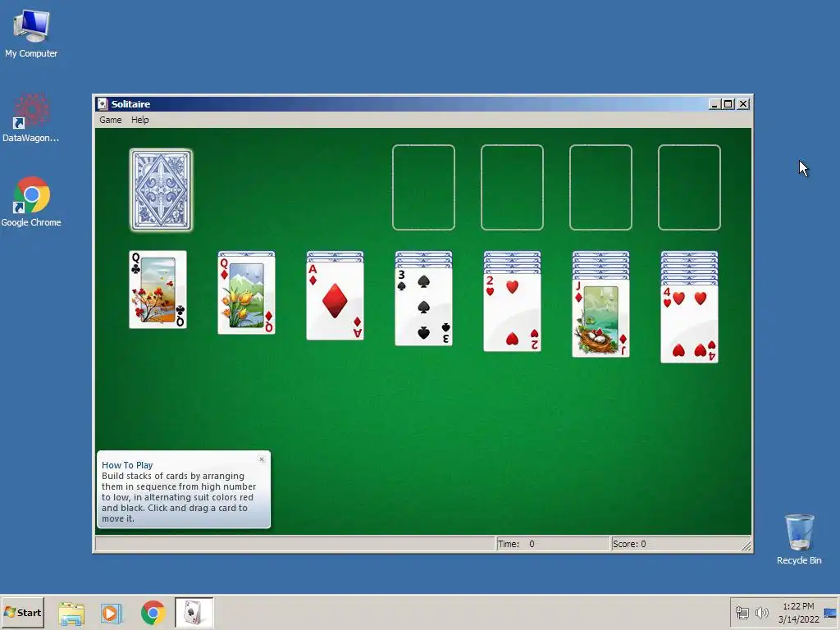Dismiss the How To Play tip
Image resolution: width=840 pixels, height=630 pixels.
[262, 459]
